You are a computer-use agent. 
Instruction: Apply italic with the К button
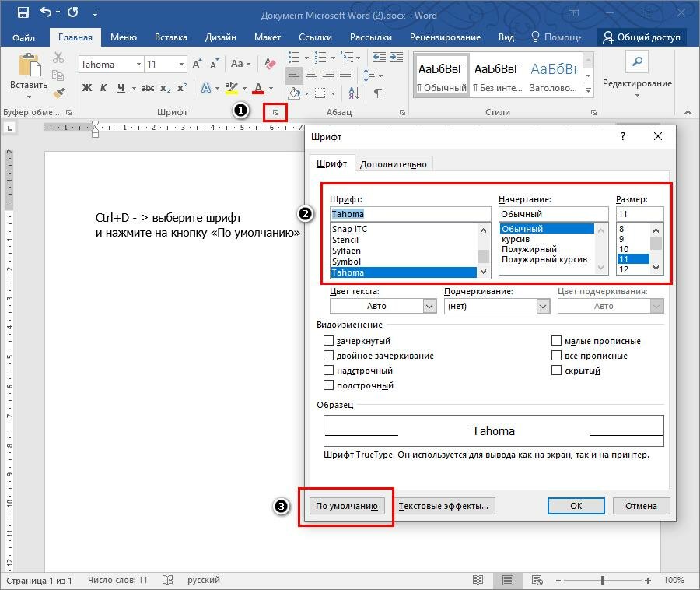tap(103, 87)
